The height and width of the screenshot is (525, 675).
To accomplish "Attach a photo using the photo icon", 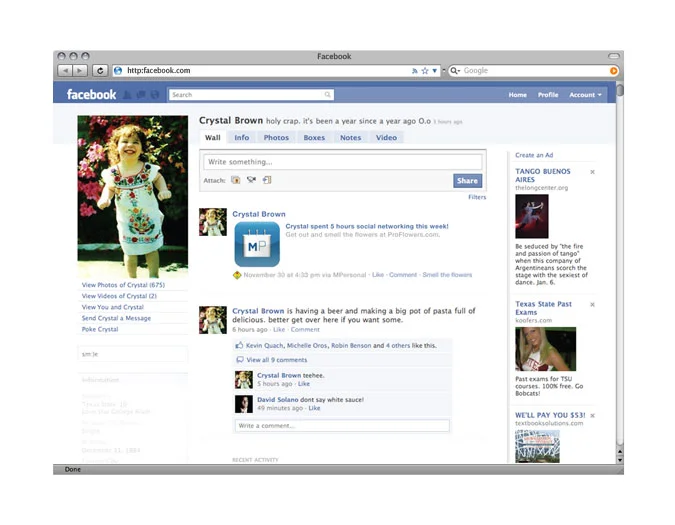I will click(x=235, y=180).
